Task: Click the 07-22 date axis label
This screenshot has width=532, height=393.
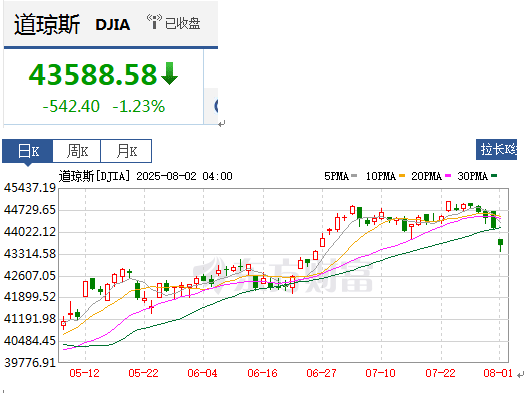Action: point(440,373)
